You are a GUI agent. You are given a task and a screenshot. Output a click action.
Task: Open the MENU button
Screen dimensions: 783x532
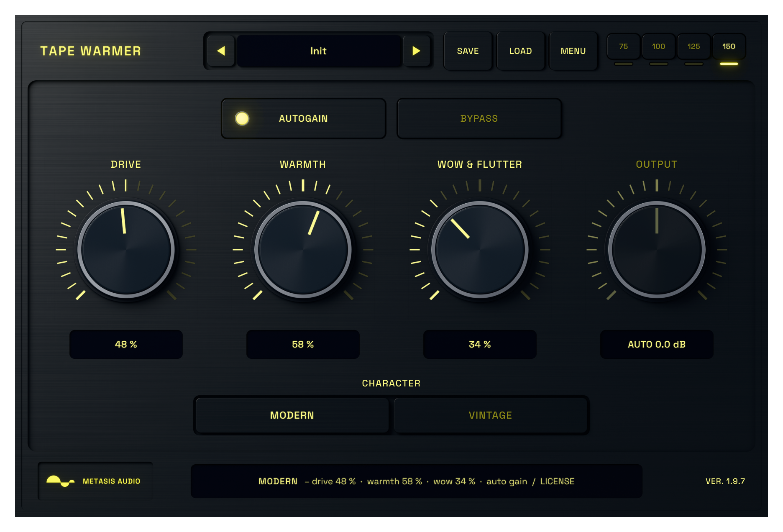click(573, 51)
